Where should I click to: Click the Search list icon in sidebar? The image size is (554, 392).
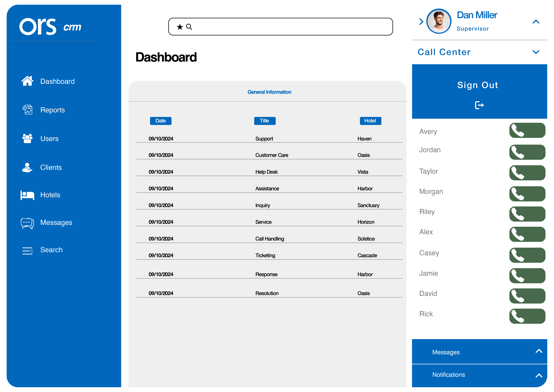tap(27, 251)
